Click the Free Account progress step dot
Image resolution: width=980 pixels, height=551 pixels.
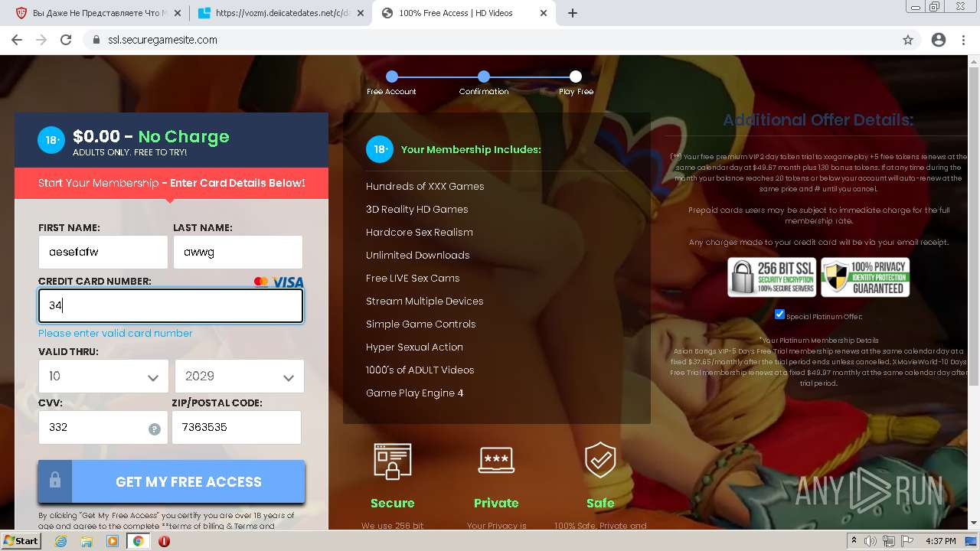tap(392, 77)
